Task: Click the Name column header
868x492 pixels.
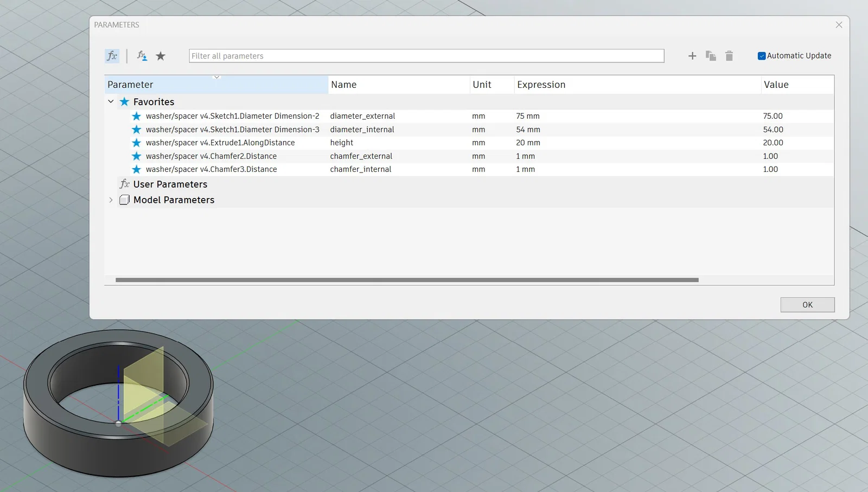Action: click(x=399, y=85)
